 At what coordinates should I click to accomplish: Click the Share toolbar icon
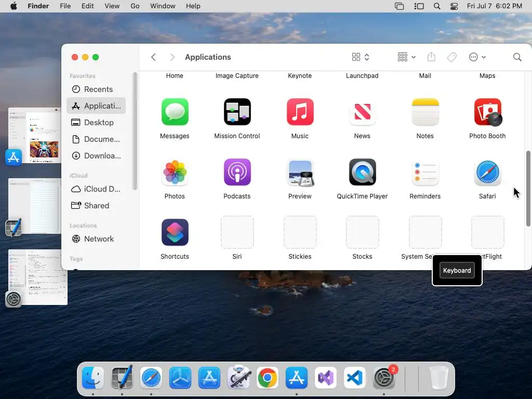coord(431,57)
